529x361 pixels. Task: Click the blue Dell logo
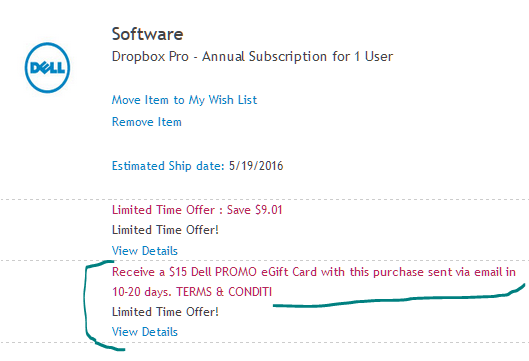coord(47,67)
